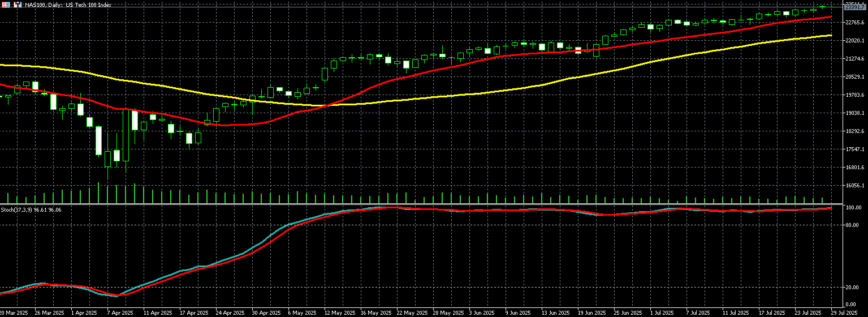Screen dimensions: 868x317
Task: Click the '26 Mar 2025' date label
Action: click(49, 312)
